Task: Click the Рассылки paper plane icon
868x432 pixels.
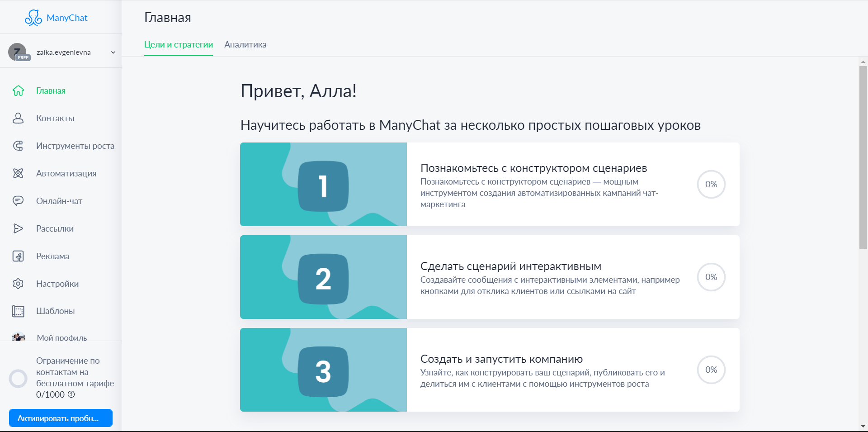Action: pyautogui.click(x=18, y=228)
